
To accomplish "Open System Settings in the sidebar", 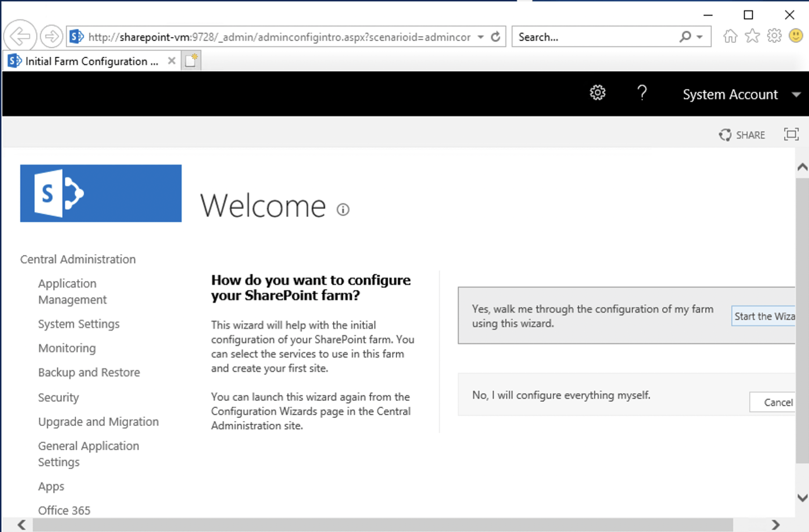I will coord(79,324).
